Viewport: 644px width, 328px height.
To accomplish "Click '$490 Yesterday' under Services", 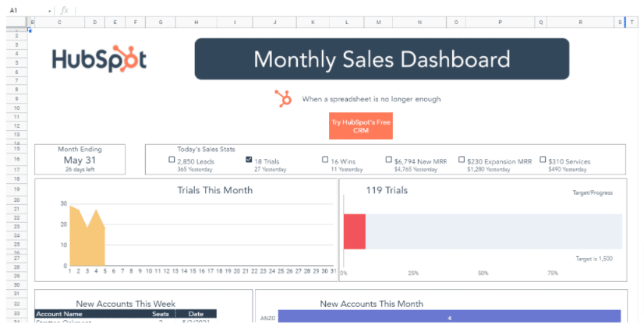I will tap(567, 169).
